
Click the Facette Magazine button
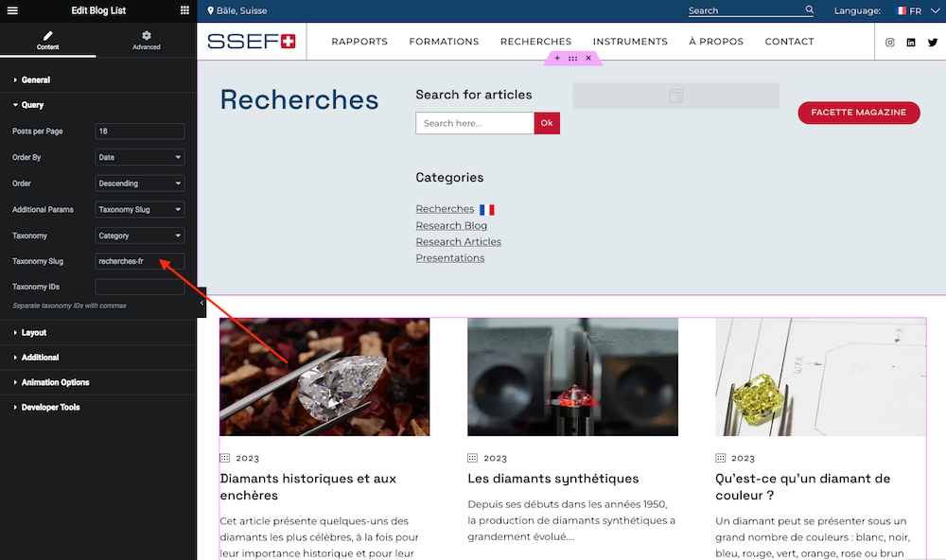(x=859, y=113)
